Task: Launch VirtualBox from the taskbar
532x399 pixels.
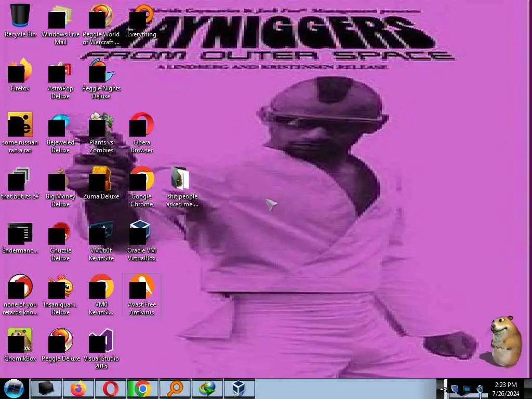Action: (239, 389)
